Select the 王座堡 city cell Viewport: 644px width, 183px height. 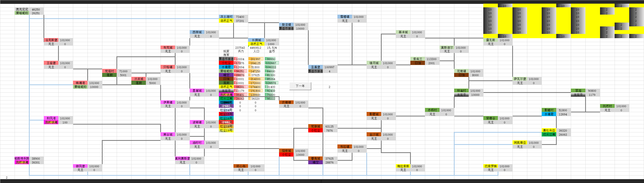(51, 63)
